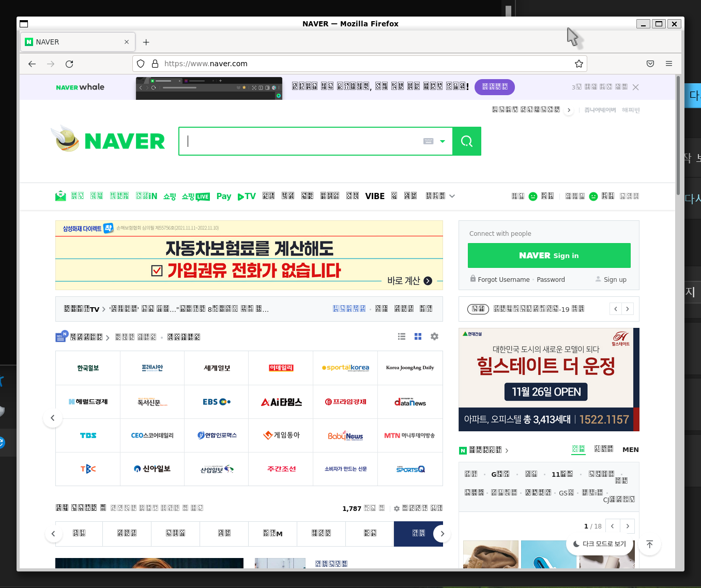Bookmark this page with the star icon
This screenshot has height=588, width=701.
tap(579, 64)
